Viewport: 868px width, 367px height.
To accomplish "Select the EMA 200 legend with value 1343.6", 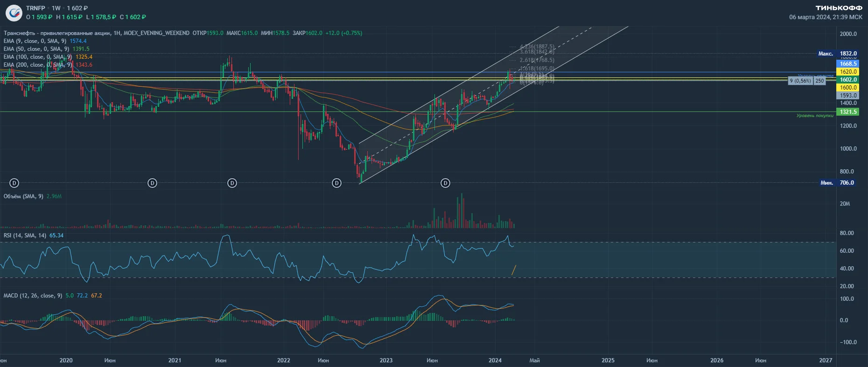I will pos(48,65).
